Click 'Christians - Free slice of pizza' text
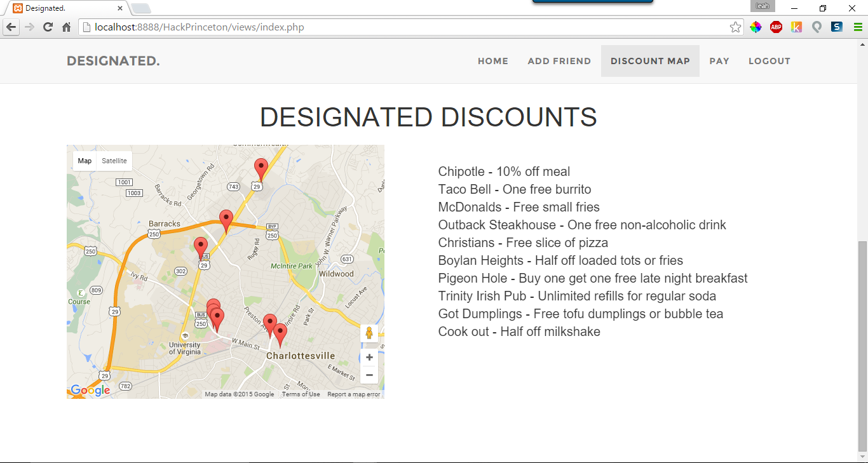Viewport: 868px width, 463px height. 523,243
